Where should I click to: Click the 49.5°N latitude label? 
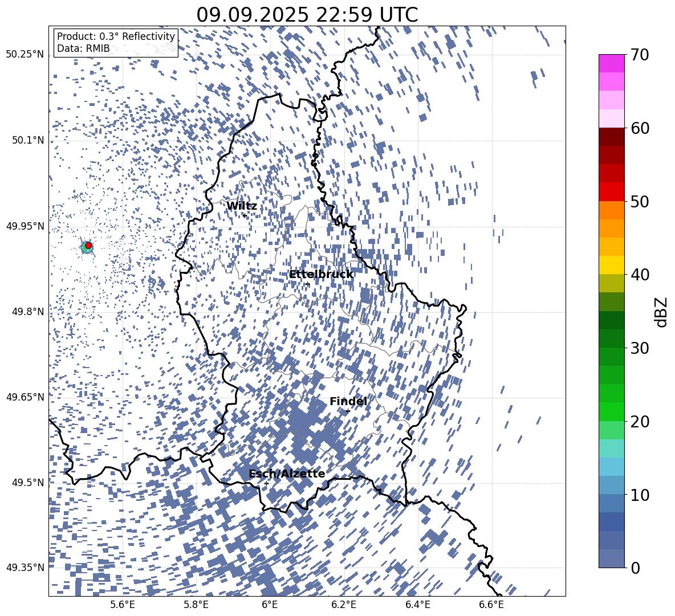pyautogui.click(x=27, y=482)
